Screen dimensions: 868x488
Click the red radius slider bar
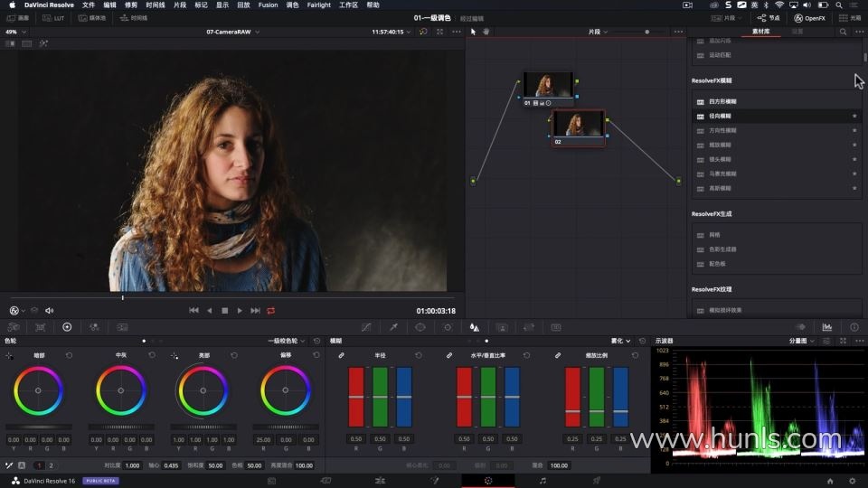coord(356,397)
